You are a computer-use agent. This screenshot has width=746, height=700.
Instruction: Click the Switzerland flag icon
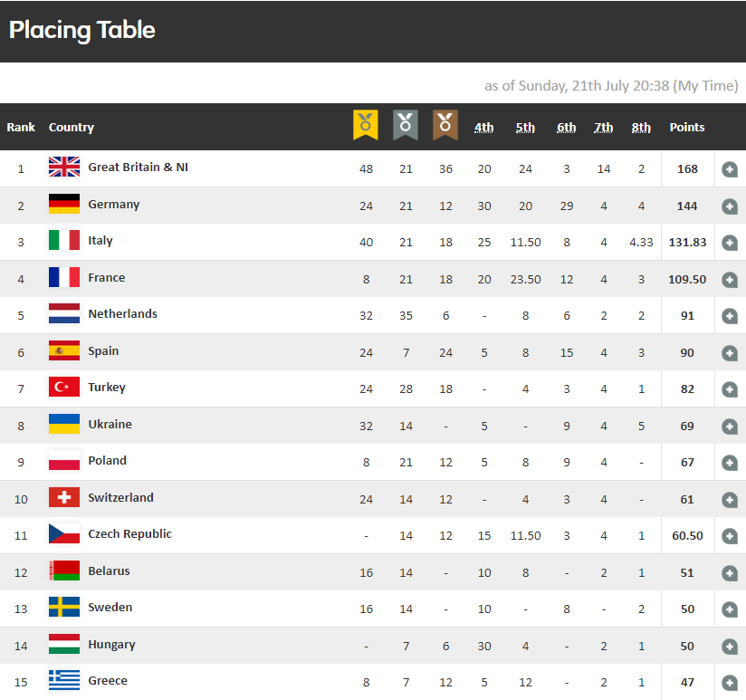pos(64,497)
